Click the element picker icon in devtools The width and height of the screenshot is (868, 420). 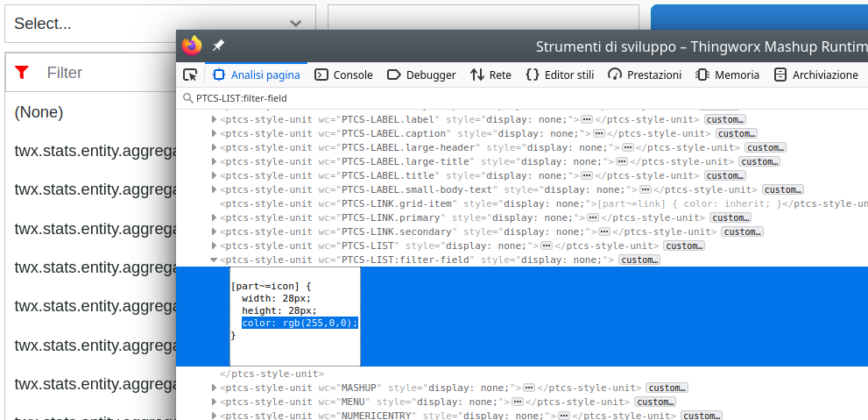coord(190,75)
